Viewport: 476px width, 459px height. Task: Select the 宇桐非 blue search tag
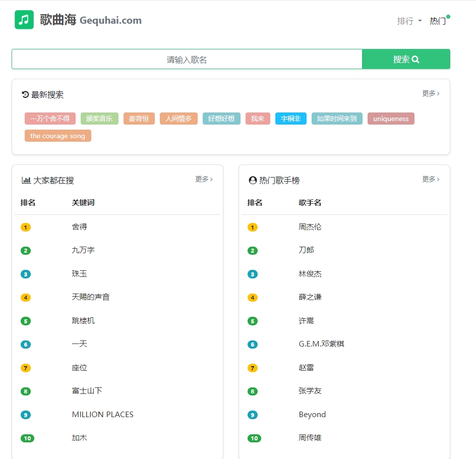tap(290, 119)
